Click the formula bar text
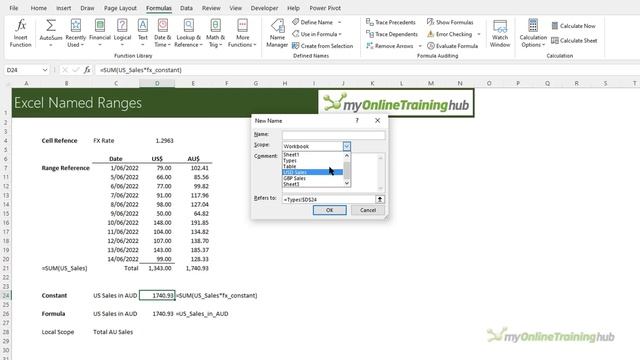Image resolution: width=640 pixels, height=360 pixels. pos(141,70)
